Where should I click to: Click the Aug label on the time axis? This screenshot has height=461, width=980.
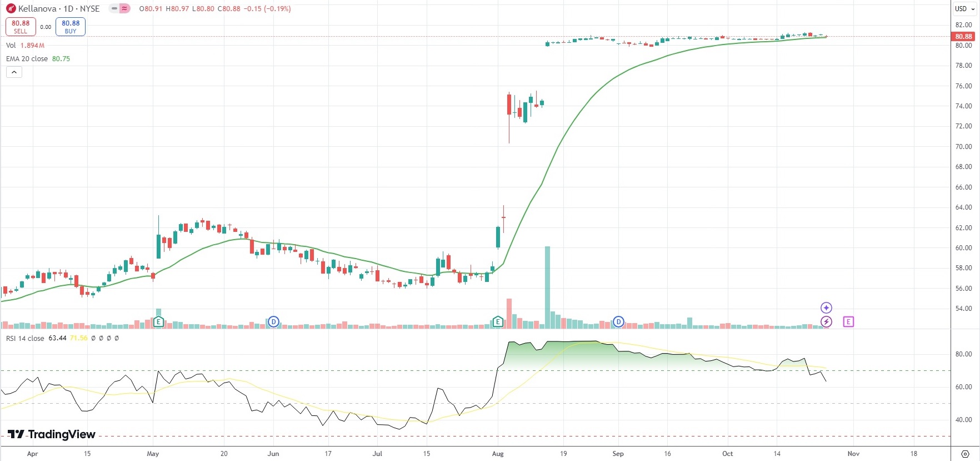(x=498, y=454)
